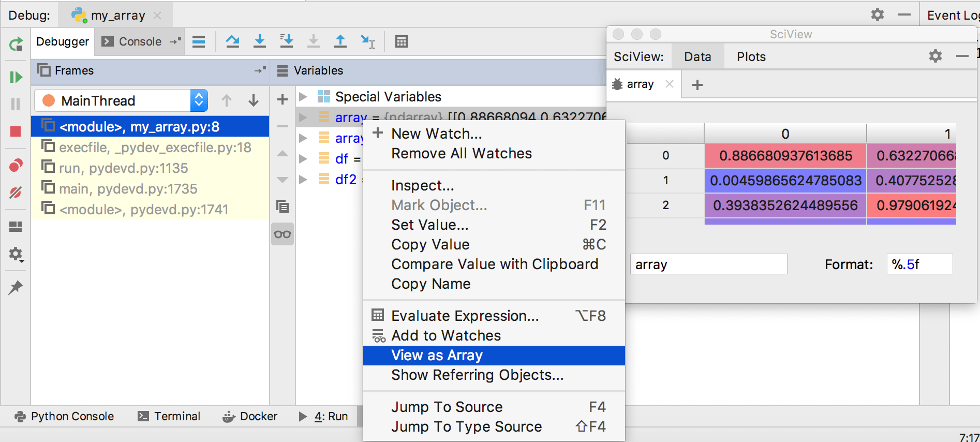Choose Compare Value with Clipboard
Image resolution: width=980 pixels, height=442 pixels.
[494, 264]
